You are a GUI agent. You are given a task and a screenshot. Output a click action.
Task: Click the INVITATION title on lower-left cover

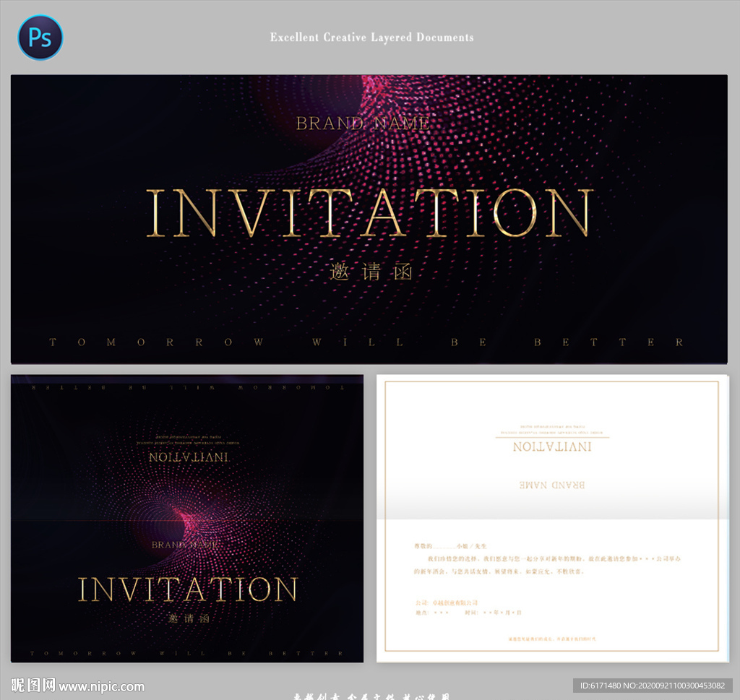click(187, 589)
